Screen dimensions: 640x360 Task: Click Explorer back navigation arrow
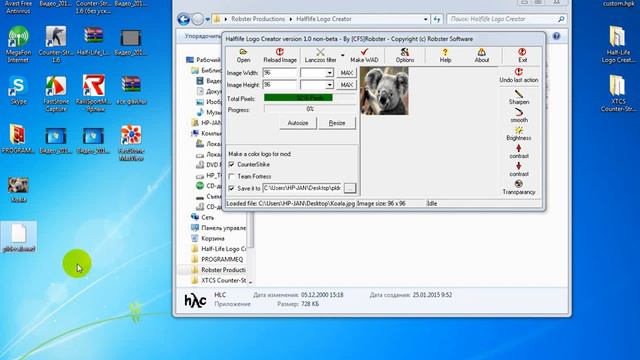pos(184,19)
